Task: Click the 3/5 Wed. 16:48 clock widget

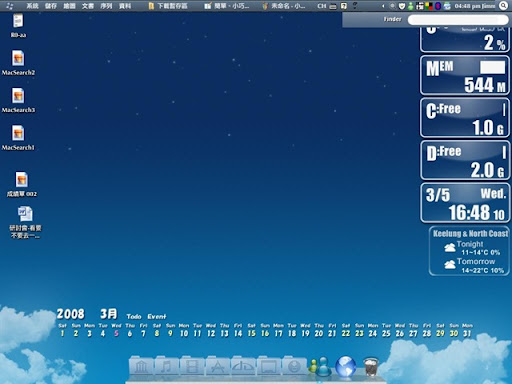Action: point(465,203)
